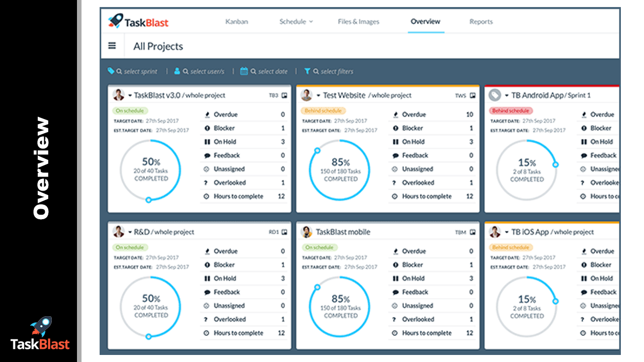This screenshot has height=362, width=644.
Task: Click the funnel icon for select filters
Action: click(307, 71)
